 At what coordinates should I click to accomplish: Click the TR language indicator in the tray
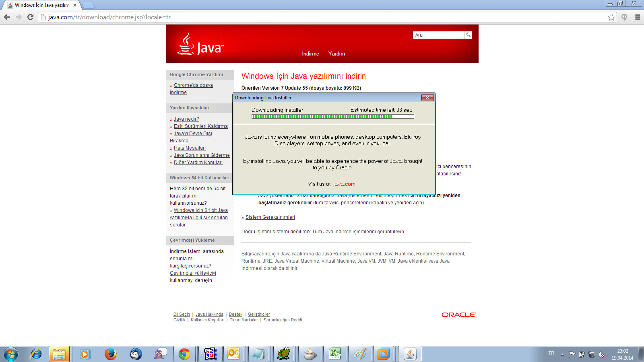pos(551,353)
